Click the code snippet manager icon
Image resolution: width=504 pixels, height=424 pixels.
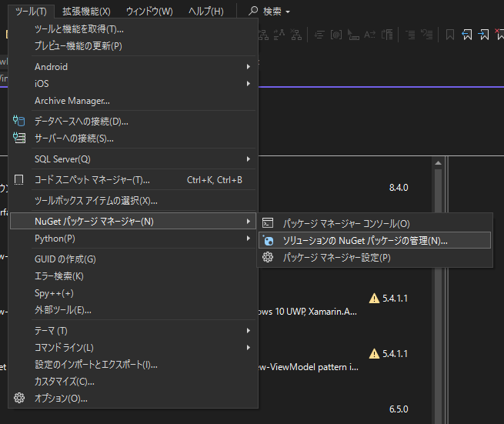19,180
